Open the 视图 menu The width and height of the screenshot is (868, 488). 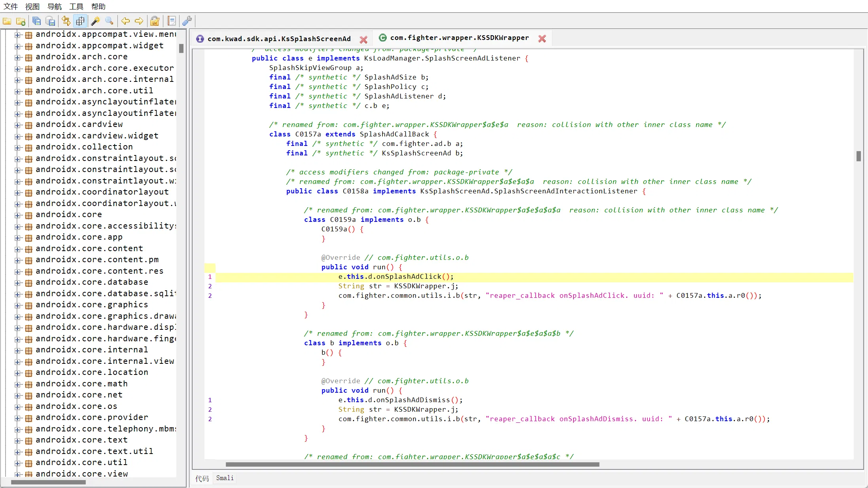(32, 6)
